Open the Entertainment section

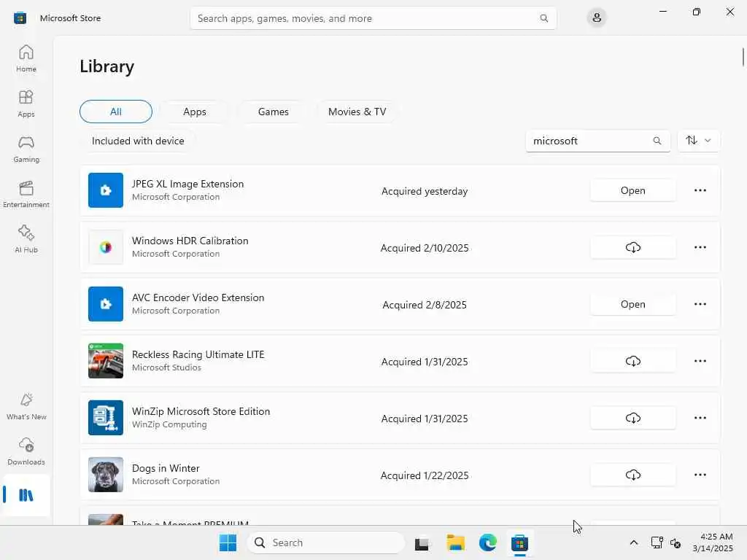coord(26,194)
